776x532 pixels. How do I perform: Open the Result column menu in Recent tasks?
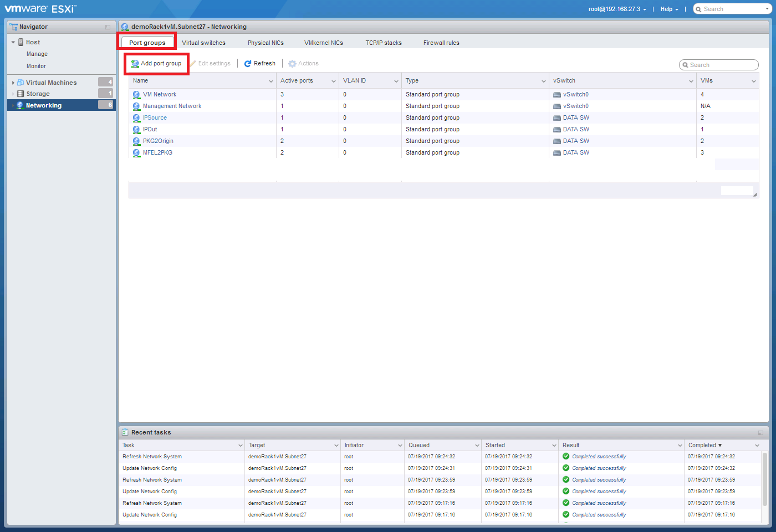pyautogui.click(x=680, y=446)
